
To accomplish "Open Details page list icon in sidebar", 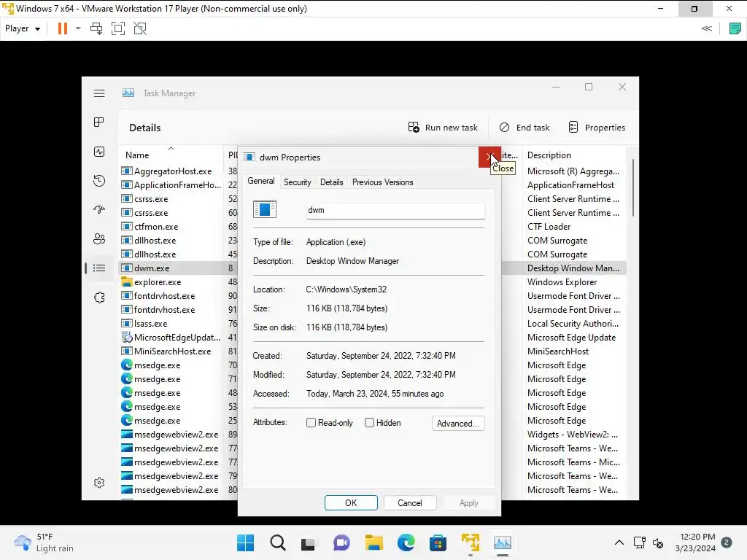I will point(99,268).
